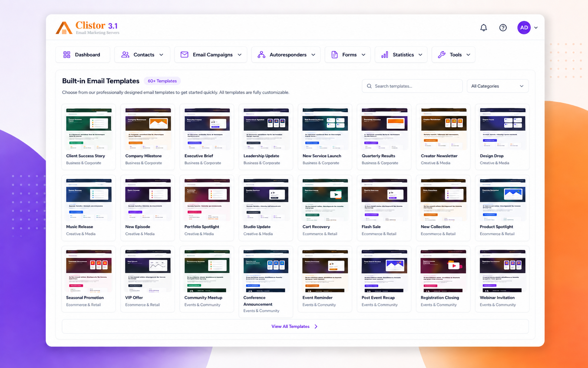Image resolution: width=588 pixels, height=368 pixels.
Task: Click Creative & Media under Design Drop
Action: (494, 163)
